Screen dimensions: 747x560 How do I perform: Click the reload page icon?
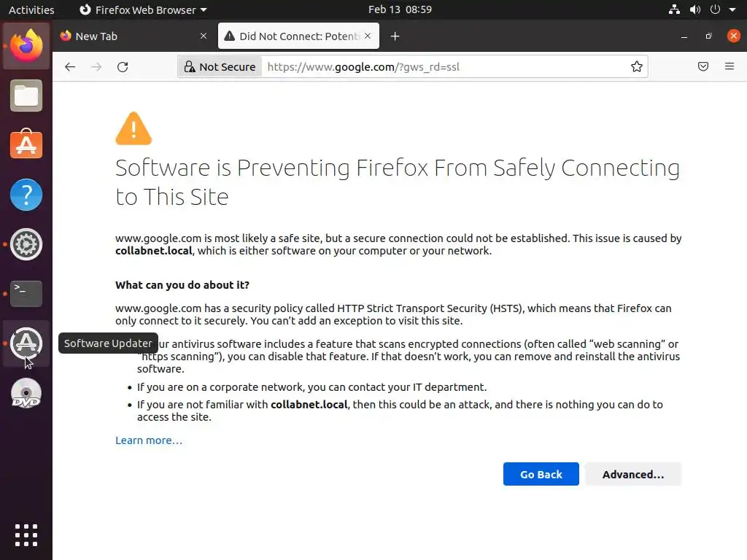pos(123,67)
